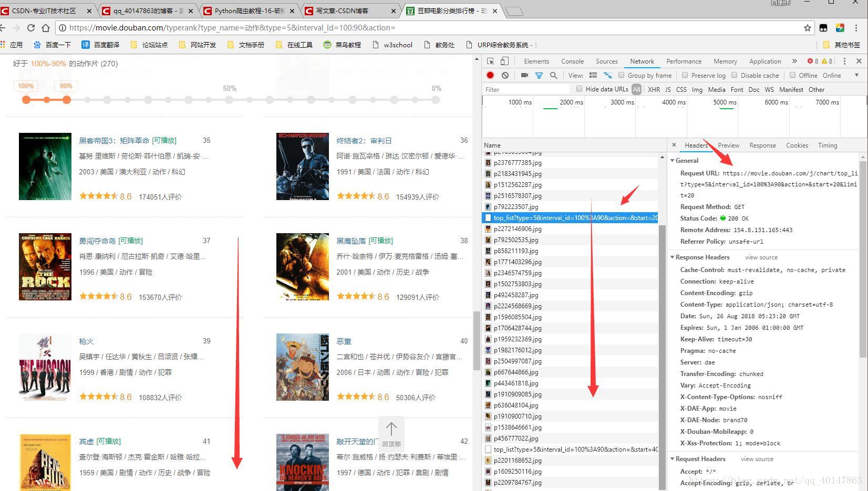Enable Group by frame checkbox
Image resolution: width=868 pixels, height=491 pixels.
point(621,75)
